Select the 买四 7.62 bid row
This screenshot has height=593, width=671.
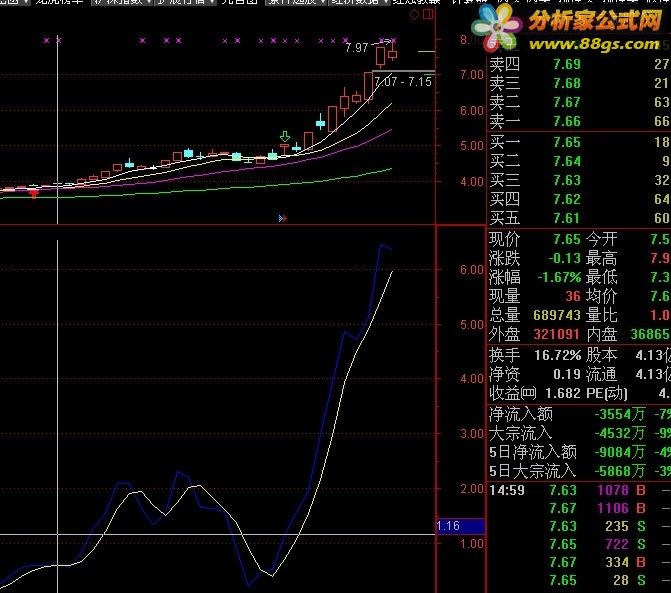coord(580,199)
